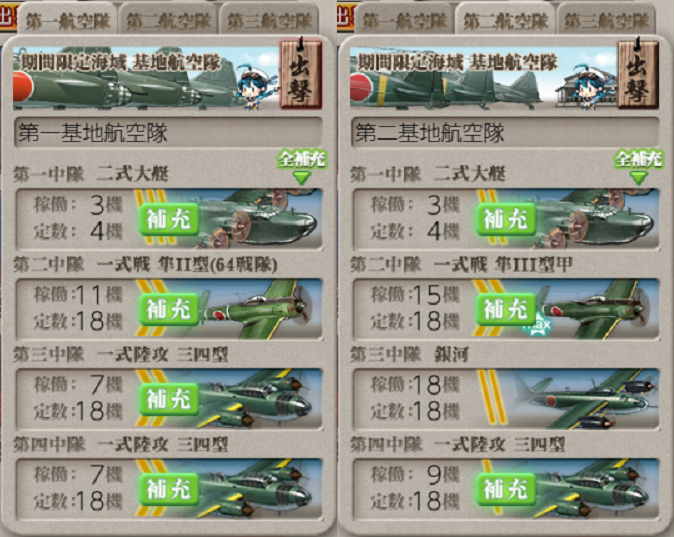Screen dimensions: 674x537
Task: Toggle 出撃 wooden tag on second air base
Action: tap(638, 74)
